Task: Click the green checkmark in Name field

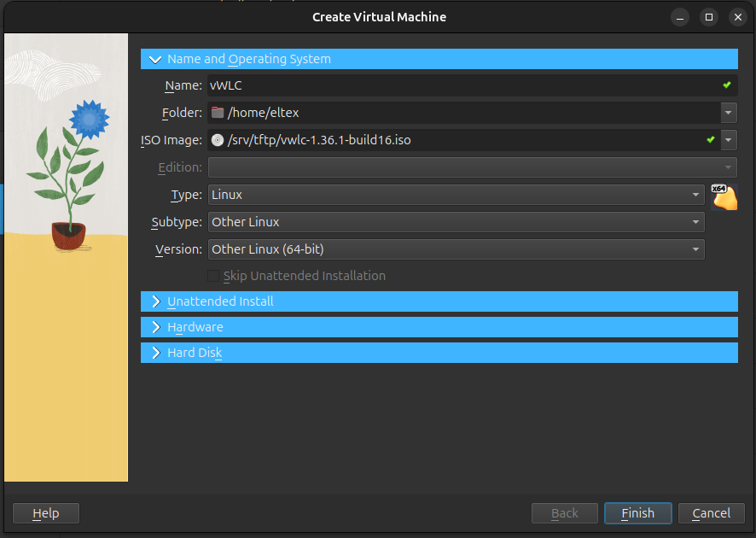Action: [727, 85]
